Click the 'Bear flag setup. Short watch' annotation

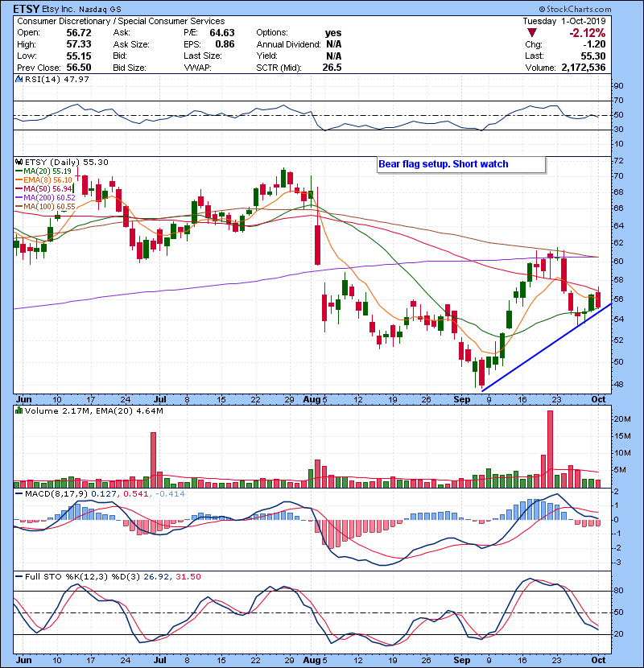(x=461, y=164)
